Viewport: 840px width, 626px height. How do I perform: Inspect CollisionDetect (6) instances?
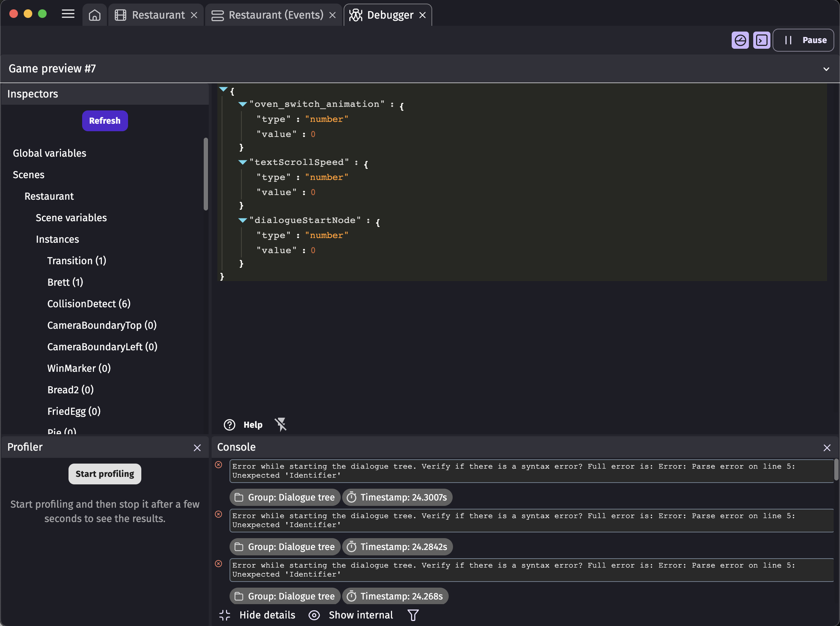pos(89,304)
